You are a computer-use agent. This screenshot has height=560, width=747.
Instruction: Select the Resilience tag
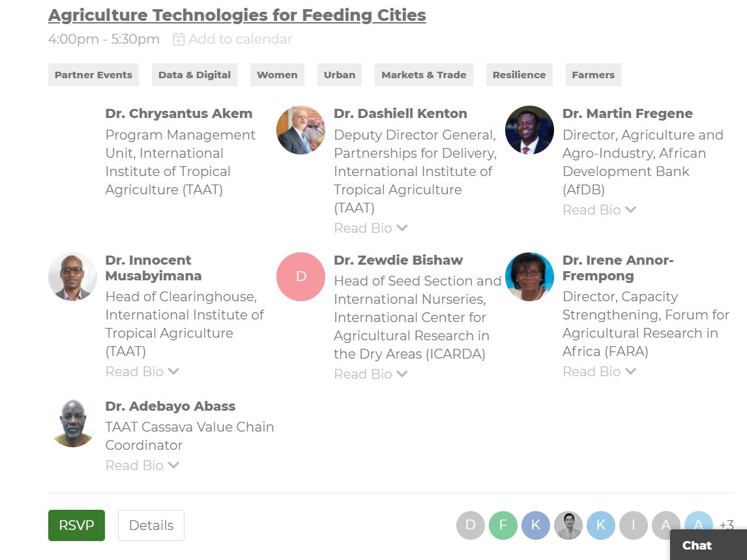coord(519,75)
